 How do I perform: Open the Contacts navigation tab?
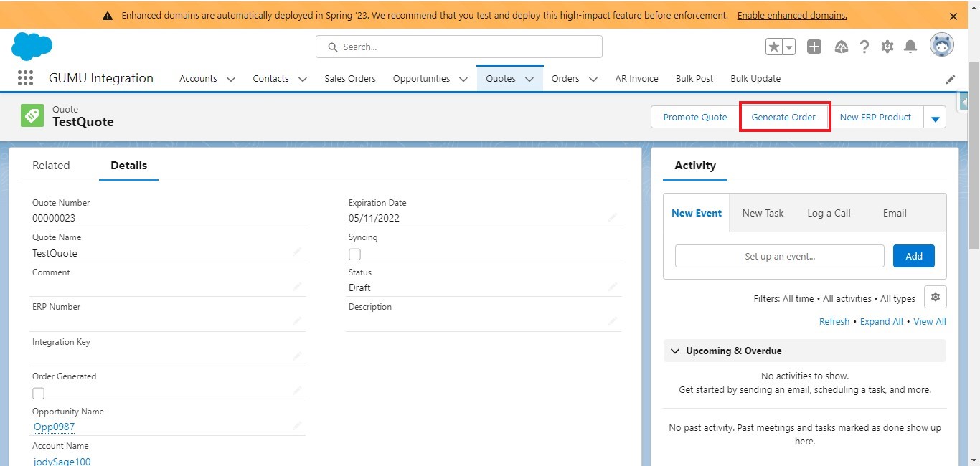[x=270, y=79]
